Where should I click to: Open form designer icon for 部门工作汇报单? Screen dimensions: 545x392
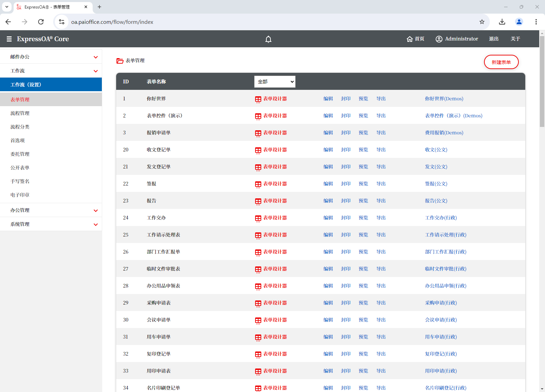tap(258, 252)
